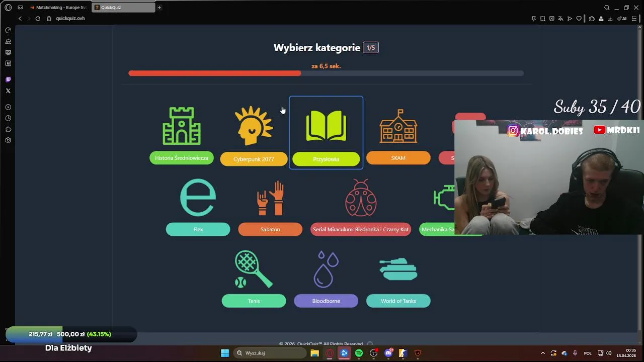Image resolution: width=644 pixels, height=362 pixels.
Task: Pick the Historia Średniowiecza castle icon
Action: coord(182,126)
